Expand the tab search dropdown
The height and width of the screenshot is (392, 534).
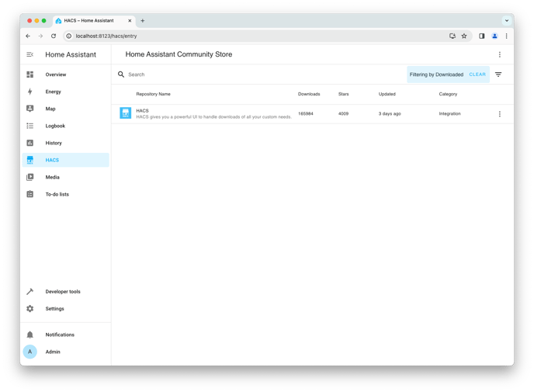pyautogui.click(x=507, y=20)
